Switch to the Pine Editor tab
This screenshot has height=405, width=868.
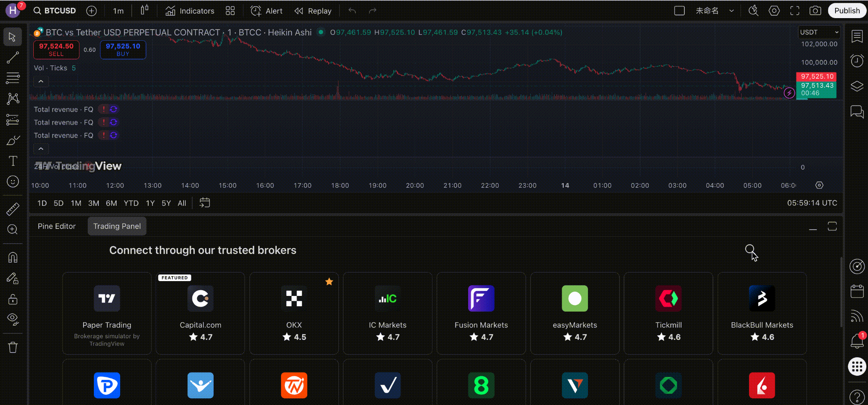[57, 226]
